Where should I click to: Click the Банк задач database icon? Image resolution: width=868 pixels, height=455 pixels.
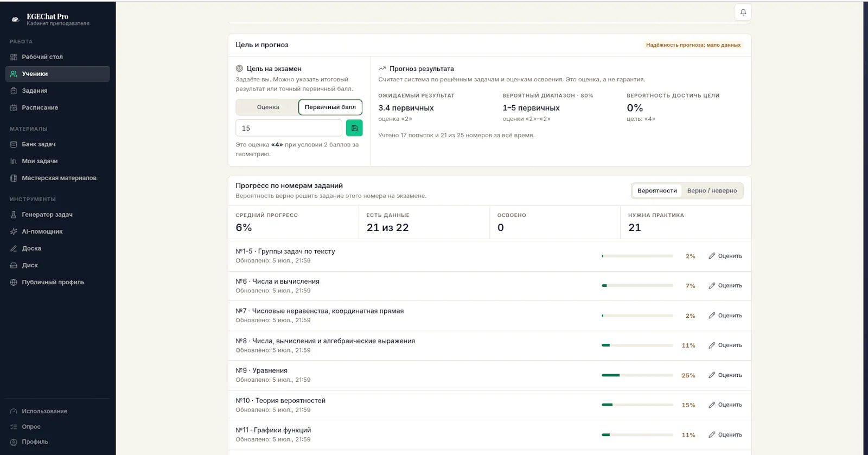pyautogui.click(x=14, y=144)
